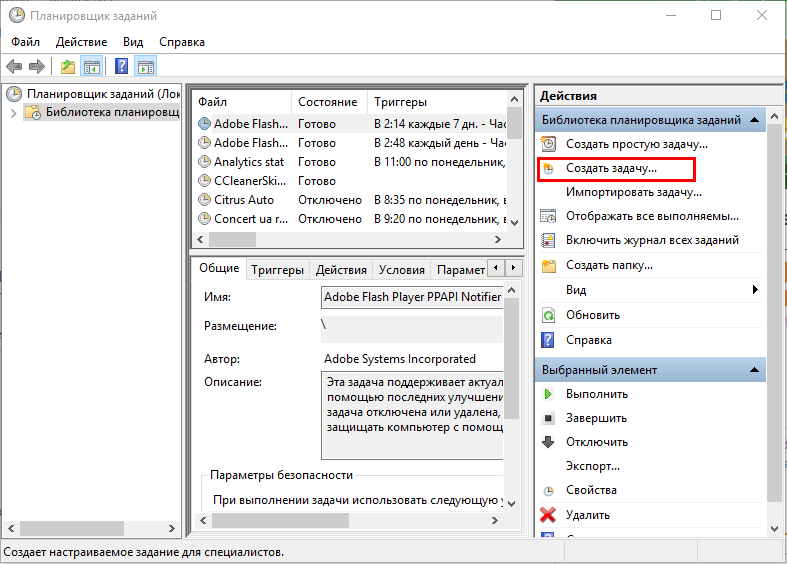This screenshot has width=787, height=564.
Task: Click 'Включить журнал всех заданий' action
Action: click(x=652, y=240)
